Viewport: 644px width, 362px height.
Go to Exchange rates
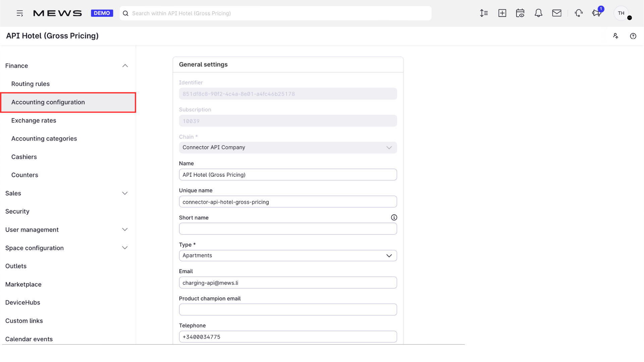34,120
